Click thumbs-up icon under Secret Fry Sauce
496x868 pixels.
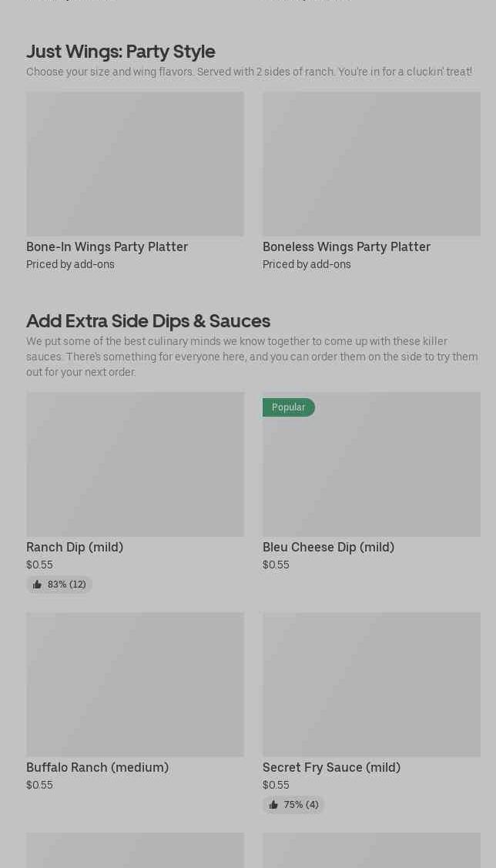click(x=273, y=805)
